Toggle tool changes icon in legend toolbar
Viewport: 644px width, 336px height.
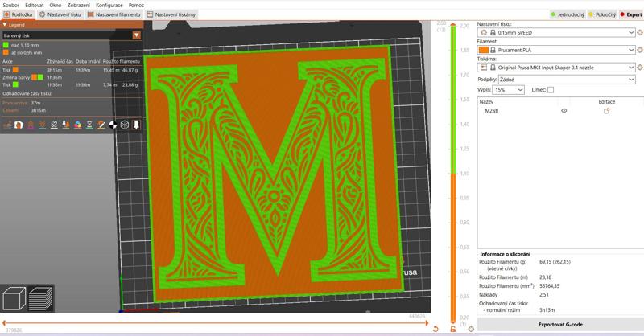pyautogui.click(x=66, y=125)
